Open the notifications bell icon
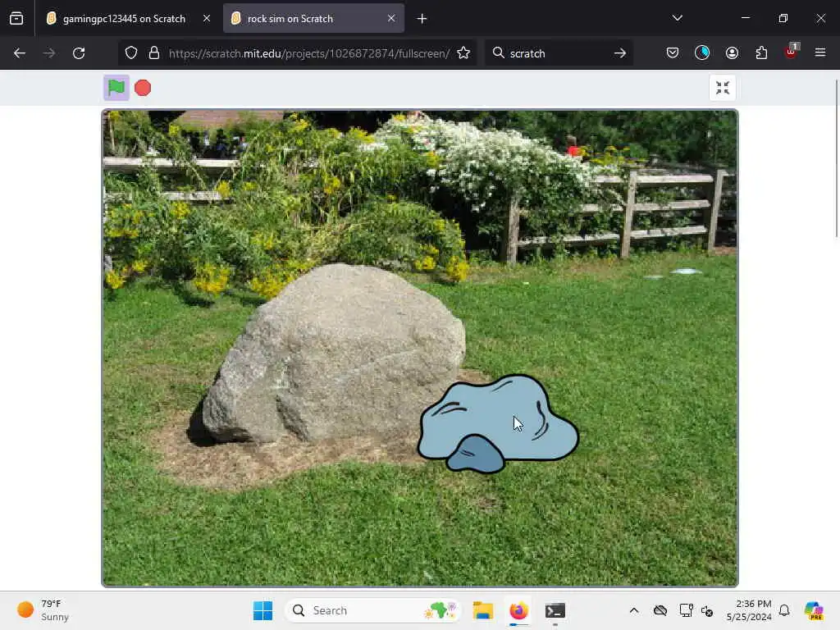The width and height of the screenshot is (840, 630). (784, 610)
